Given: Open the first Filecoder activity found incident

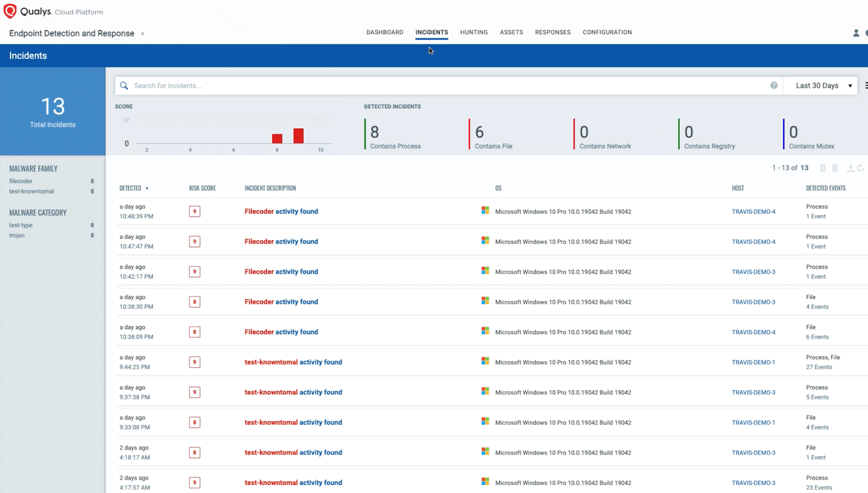Looking at the screenshot, I should (281, 212).
